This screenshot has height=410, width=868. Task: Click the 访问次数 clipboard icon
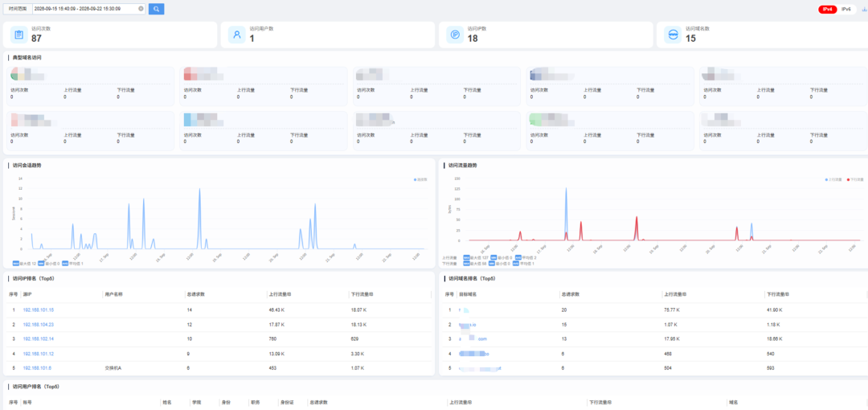tap(18, 35)
